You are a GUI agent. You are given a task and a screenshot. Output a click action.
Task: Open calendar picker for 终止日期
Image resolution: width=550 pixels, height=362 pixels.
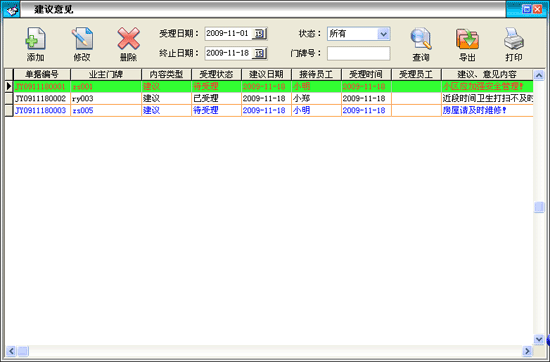pyautogui.click(x=260, y=53)
